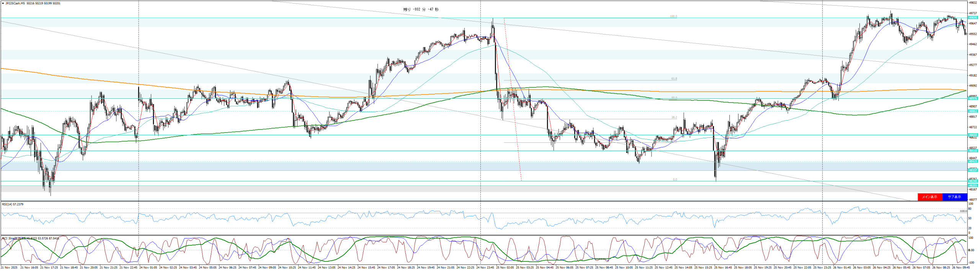The height and width of the screenshot is (271, 980).
Task: Click the 49832 value on price scale
Action: [973, 3]
